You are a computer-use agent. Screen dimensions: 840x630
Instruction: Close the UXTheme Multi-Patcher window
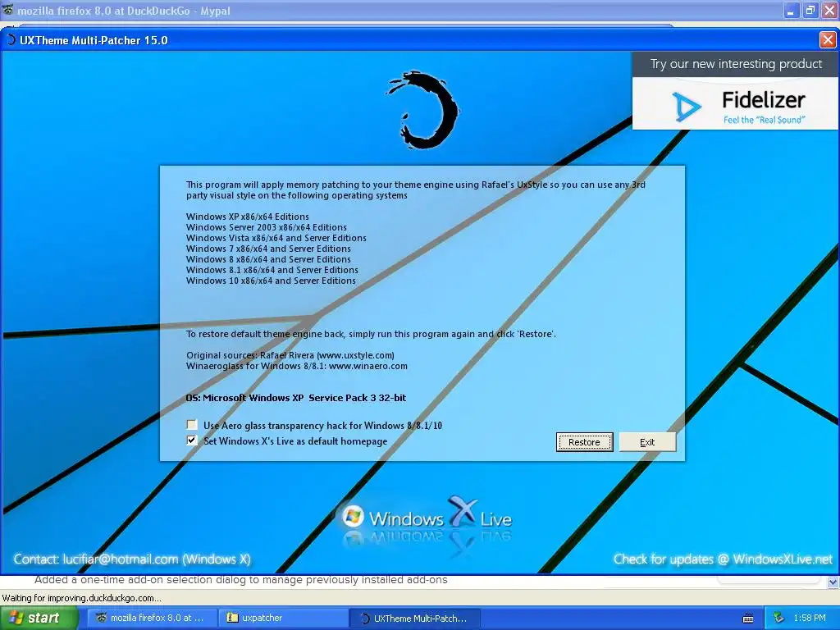coord(828,40)
